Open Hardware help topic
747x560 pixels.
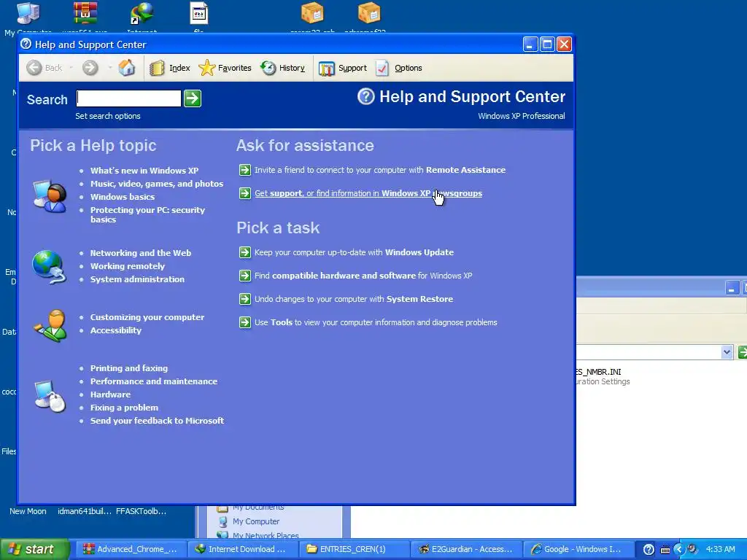110,394
